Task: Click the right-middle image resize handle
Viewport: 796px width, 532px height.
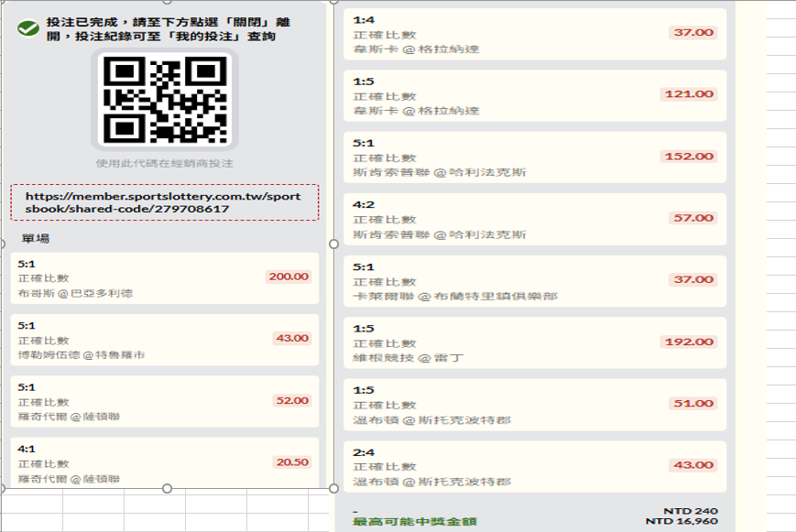Action: (x=333, y=244)
